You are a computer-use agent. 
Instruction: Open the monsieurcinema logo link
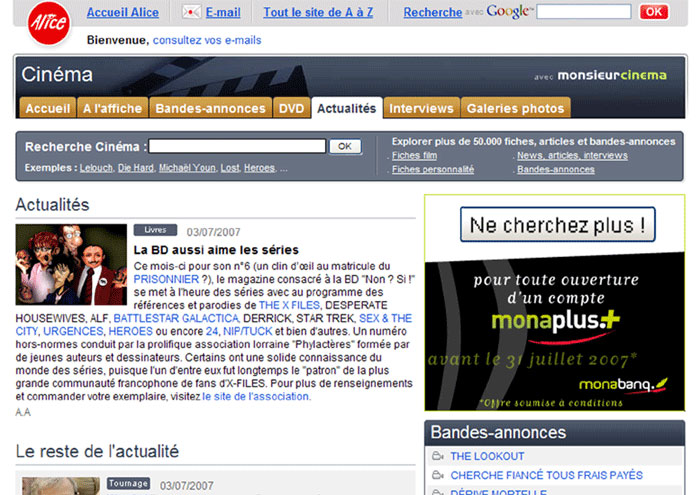click(611, 76)
